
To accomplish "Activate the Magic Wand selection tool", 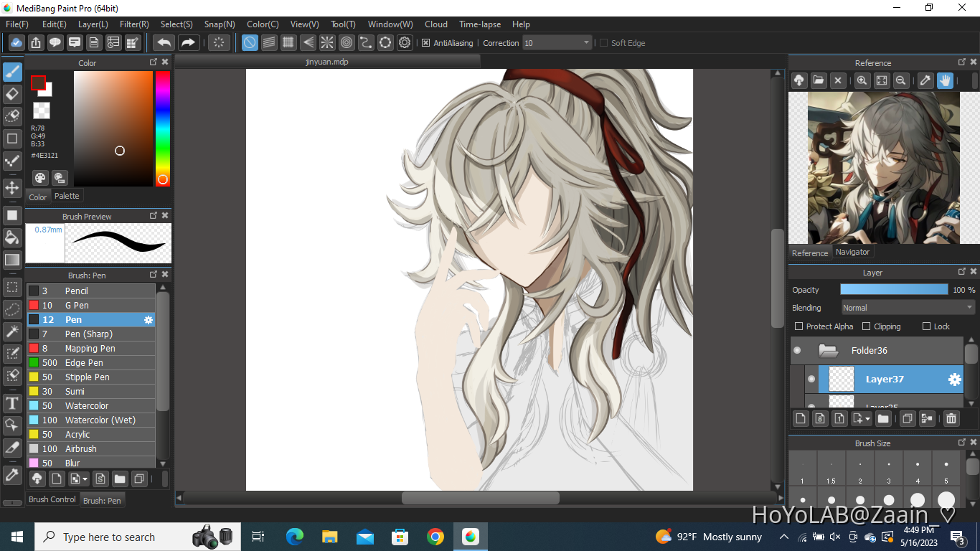I will pyautogui.click(x=12, y=331).
